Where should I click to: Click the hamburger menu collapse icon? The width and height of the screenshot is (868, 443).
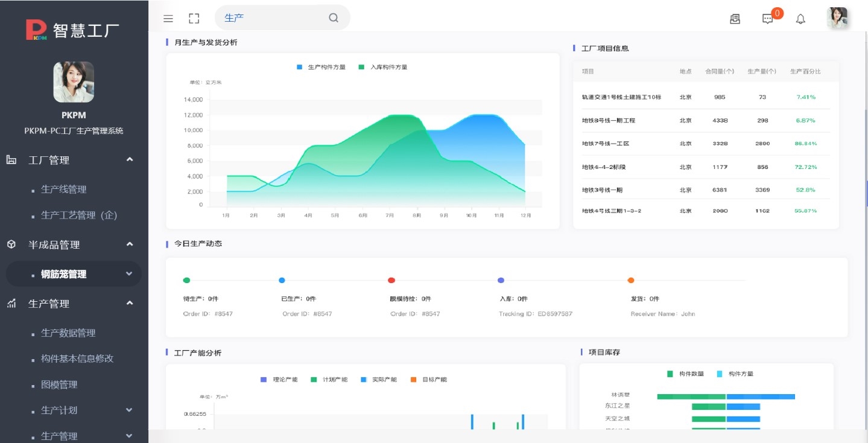168,19
